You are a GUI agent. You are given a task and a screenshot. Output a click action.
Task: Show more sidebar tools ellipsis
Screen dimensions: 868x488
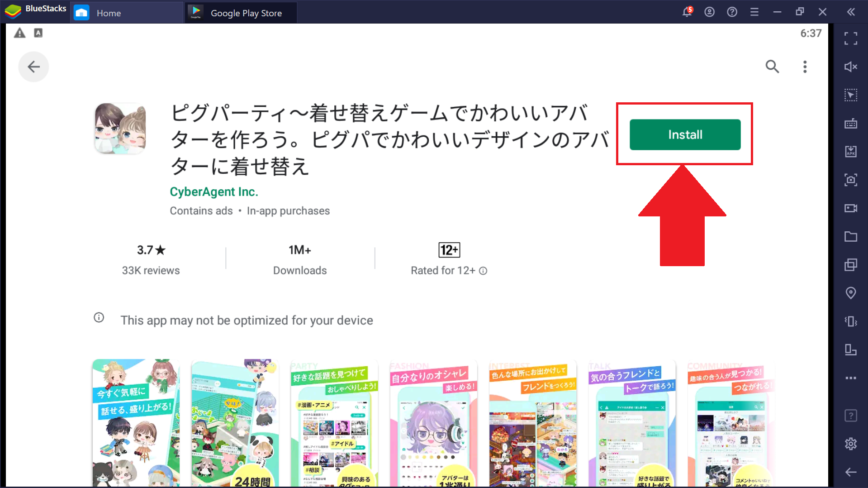tap(851, 378)
